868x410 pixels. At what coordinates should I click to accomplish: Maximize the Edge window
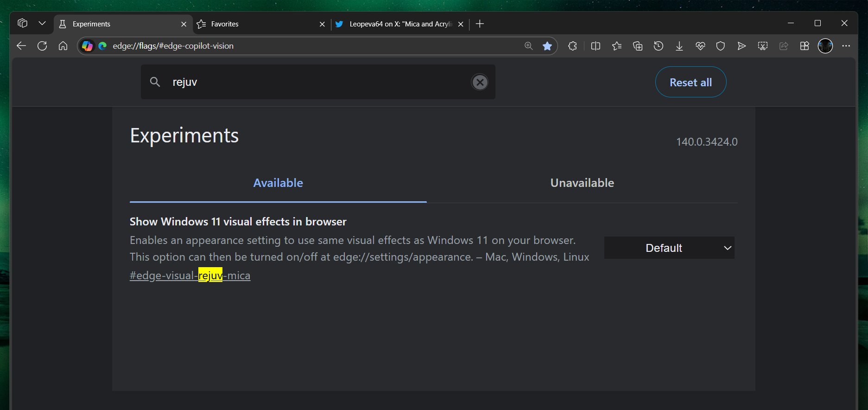(817, 23)
